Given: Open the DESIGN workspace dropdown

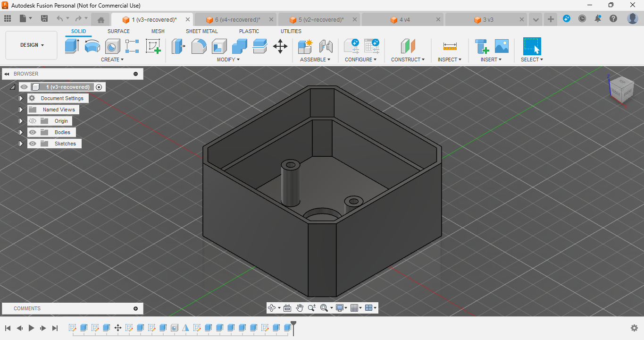Looking at the screenshot, I should pos(32,45).
